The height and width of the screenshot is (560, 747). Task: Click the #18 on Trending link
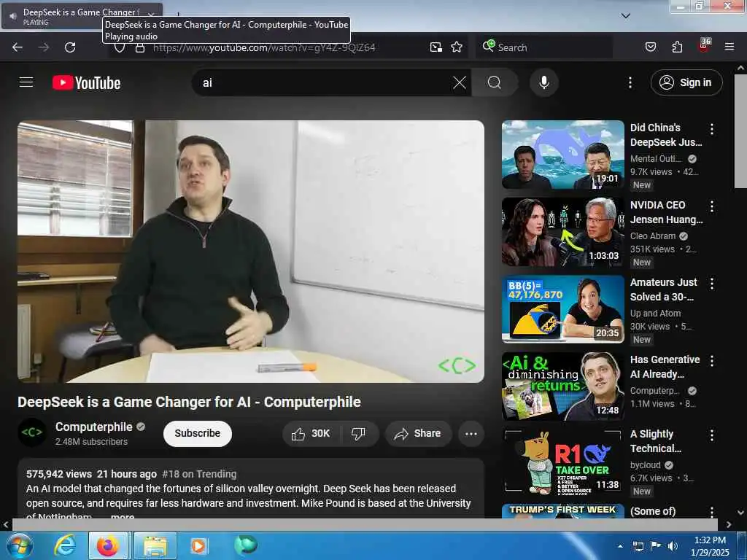pyautogui.click(x=199, y=474)
